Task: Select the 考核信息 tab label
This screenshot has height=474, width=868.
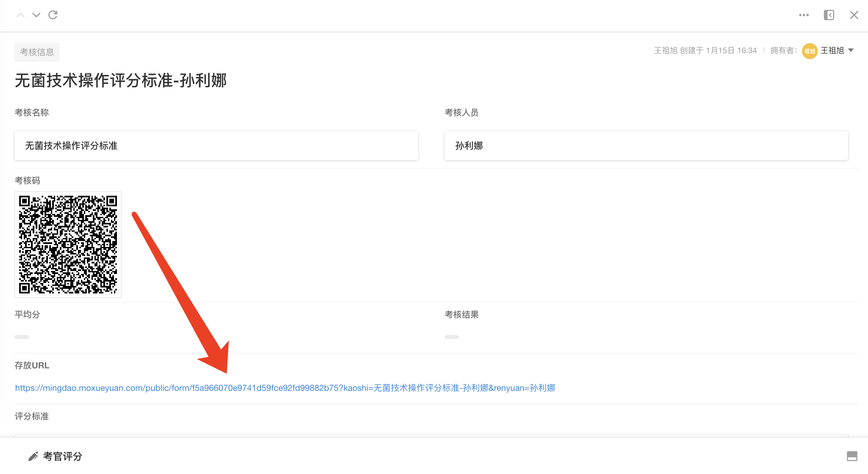Action: [37, 52]
